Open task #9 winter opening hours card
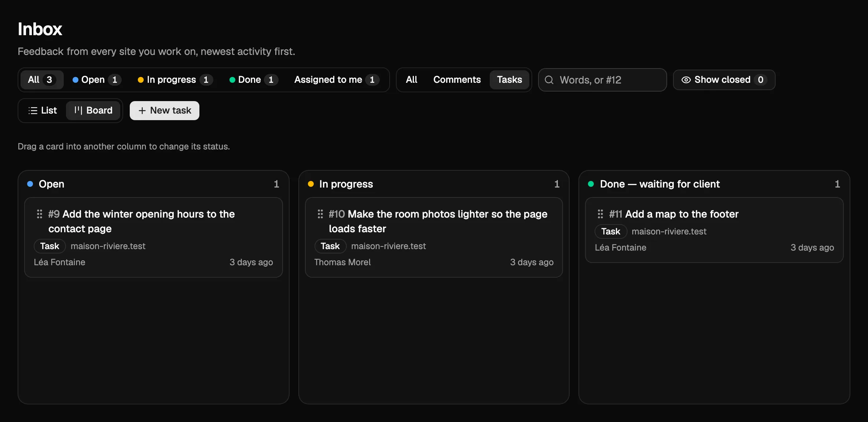Image resolution: width=868 pixels, height=422 pixels. 153,237
